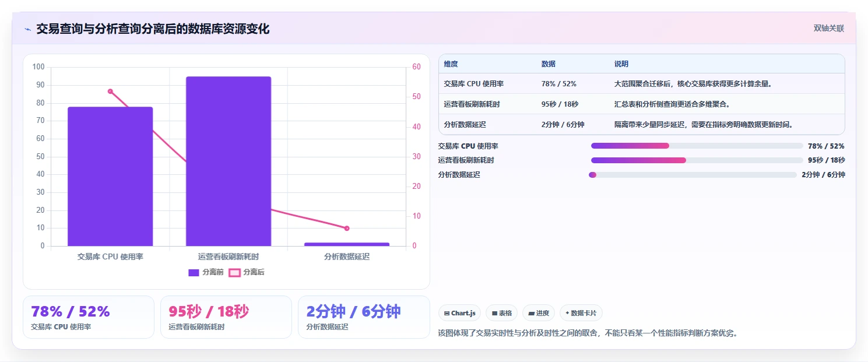Click description starting 大范围聚合迁移后
868x362 pixels.
tap(694, 84)
